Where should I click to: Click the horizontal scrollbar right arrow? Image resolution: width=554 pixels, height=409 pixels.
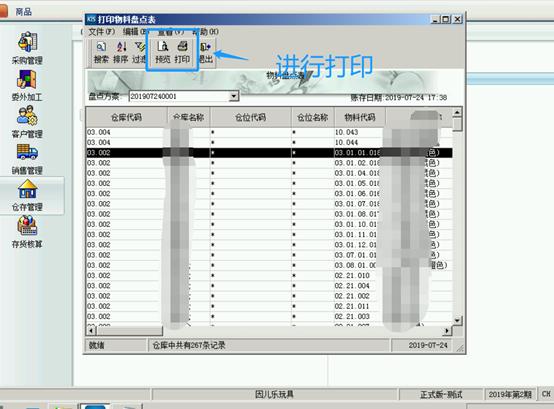click(447, 331)
